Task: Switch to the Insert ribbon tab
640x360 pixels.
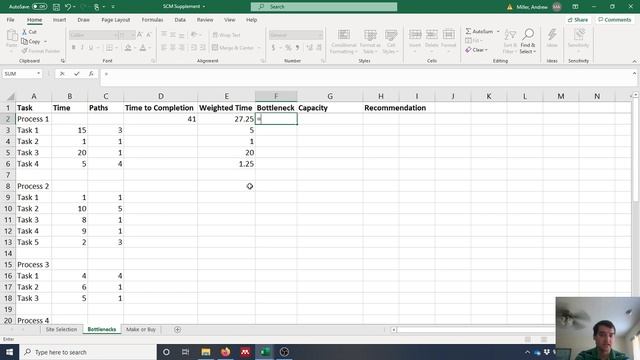Action: pyautogui.click(x=59, y=20)
